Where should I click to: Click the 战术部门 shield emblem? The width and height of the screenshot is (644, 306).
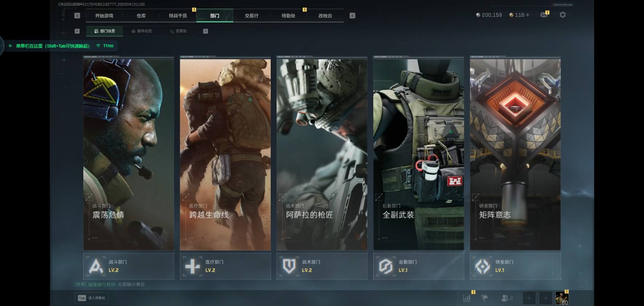289,266
